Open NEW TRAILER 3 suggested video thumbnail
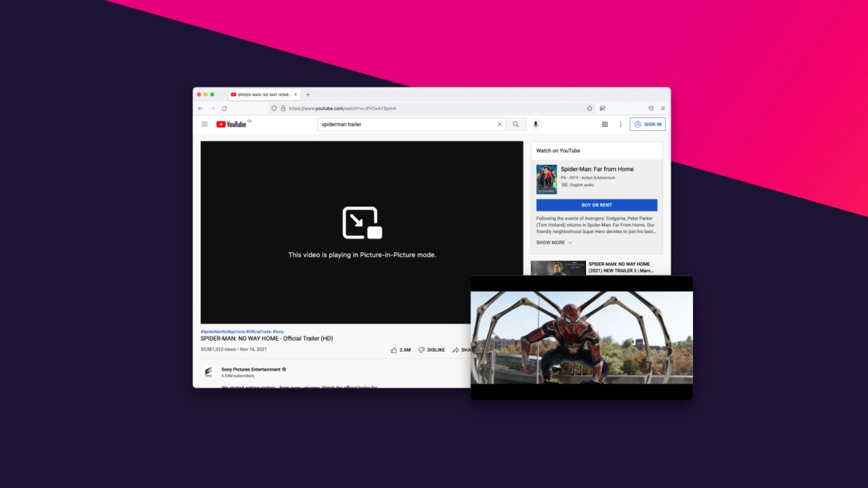This screenshot has width=868, height=488. click(558, 268)
